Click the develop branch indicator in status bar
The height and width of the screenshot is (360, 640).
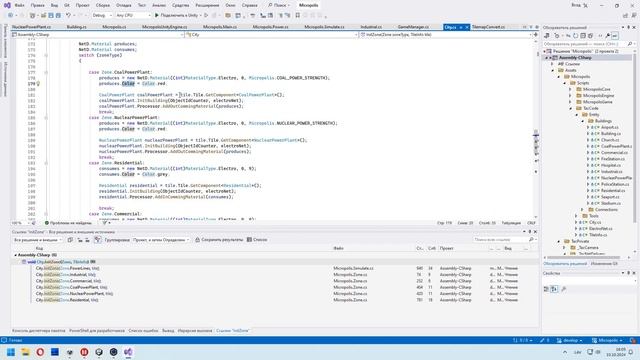569,340
